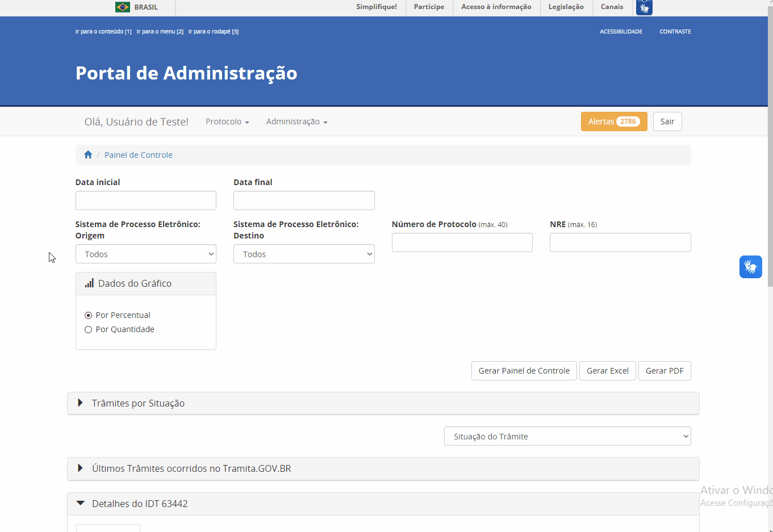Screen dimensions: 773x532
Task: Click Ir para o rodapé link
Action: (x=214, y=32)
